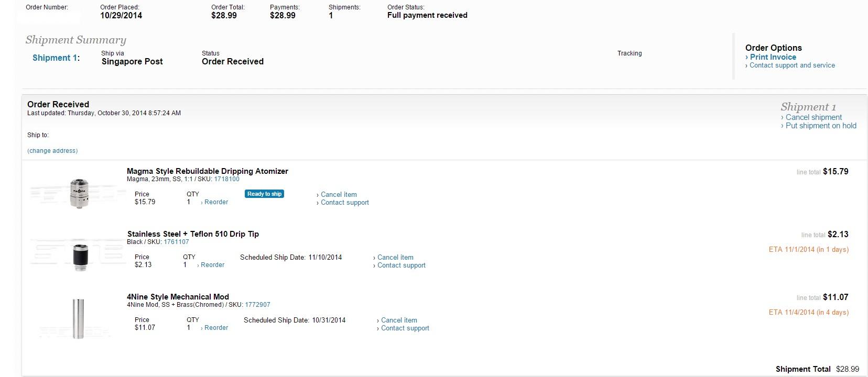Cancel the 510 Drip Tip item

(x=395, y=257)
